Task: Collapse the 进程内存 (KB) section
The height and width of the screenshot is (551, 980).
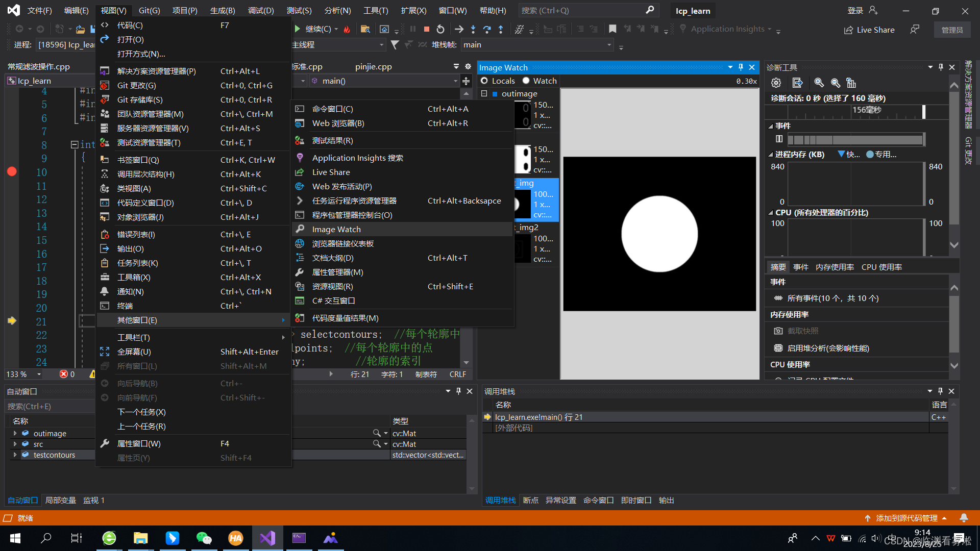Action: click(771, 154)
